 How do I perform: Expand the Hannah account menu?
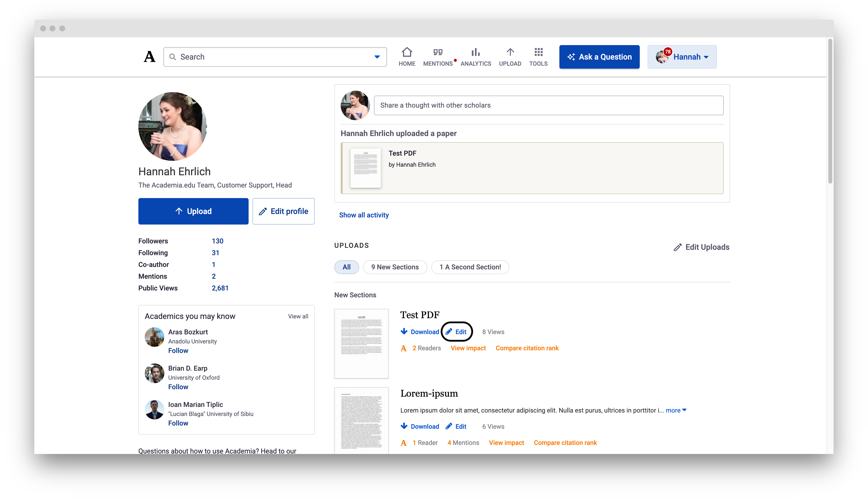click(706, 57)
